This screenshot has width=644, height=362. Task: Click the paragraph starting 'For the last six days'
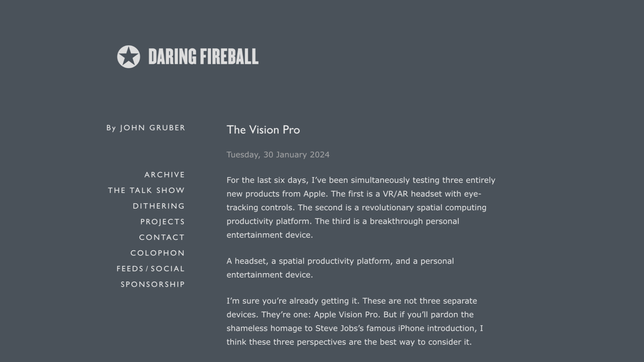coord(361,207)
